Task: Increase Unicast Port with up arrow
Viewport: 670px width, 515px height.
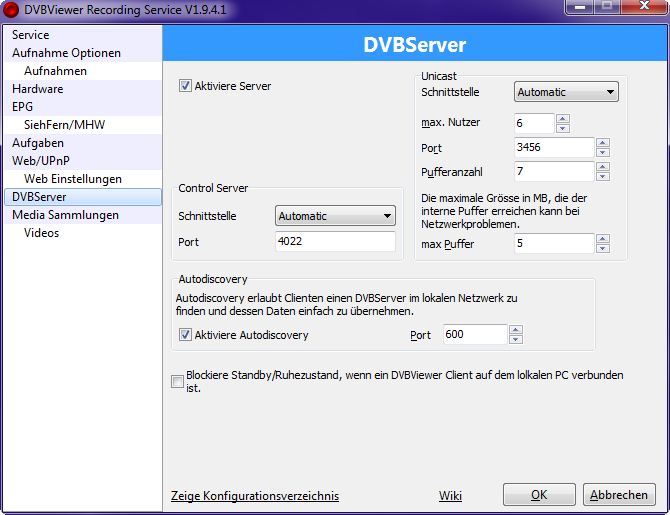Action: pyautogui.click(x=602, y=142)
